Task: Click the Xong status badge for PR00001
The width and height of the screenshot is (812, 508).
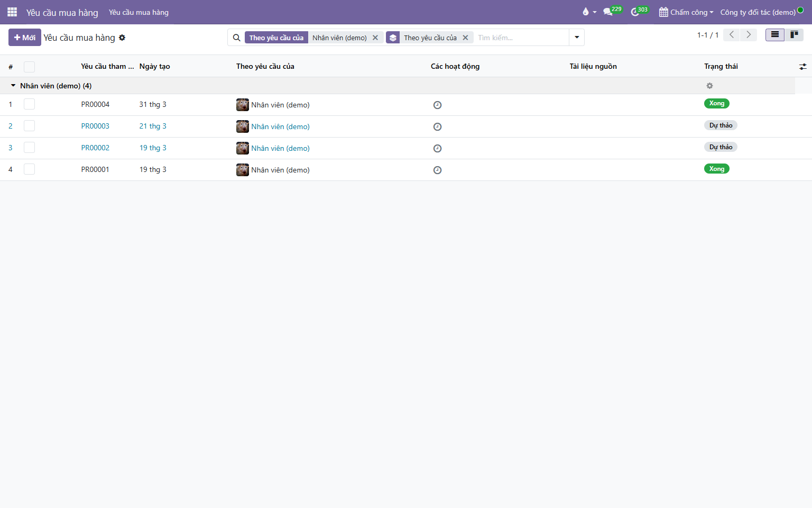Action: (717, 169)
